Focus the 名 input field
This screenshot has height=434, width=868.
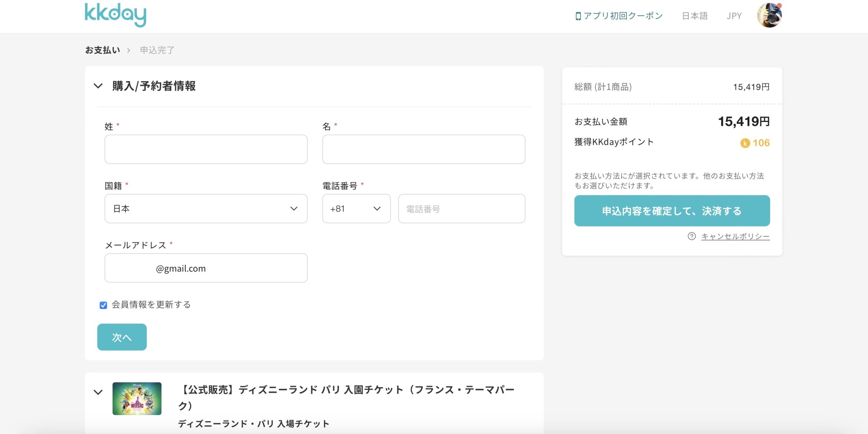click(x=424, y=149)
